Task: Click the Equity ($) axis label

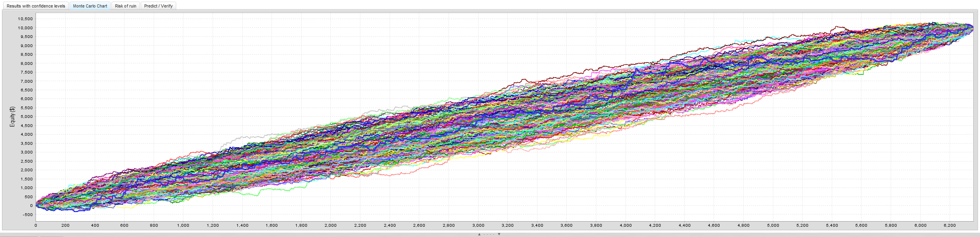Action: [12, 117]
